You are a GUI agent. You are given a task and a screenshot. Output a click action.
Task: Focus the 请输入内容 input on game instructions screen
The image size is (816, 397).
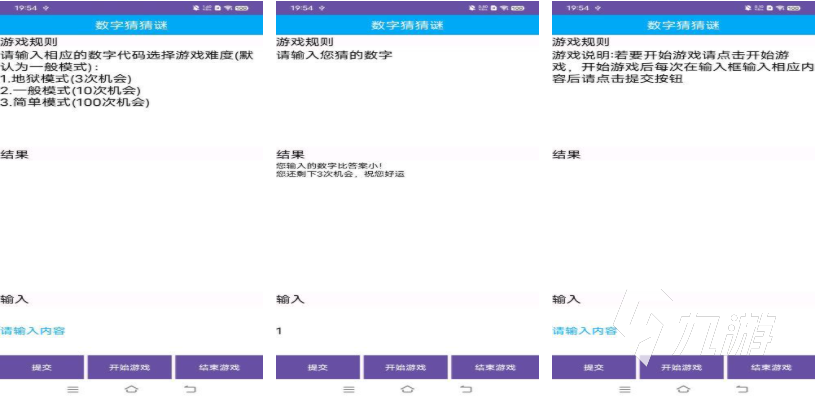[683, 331]
